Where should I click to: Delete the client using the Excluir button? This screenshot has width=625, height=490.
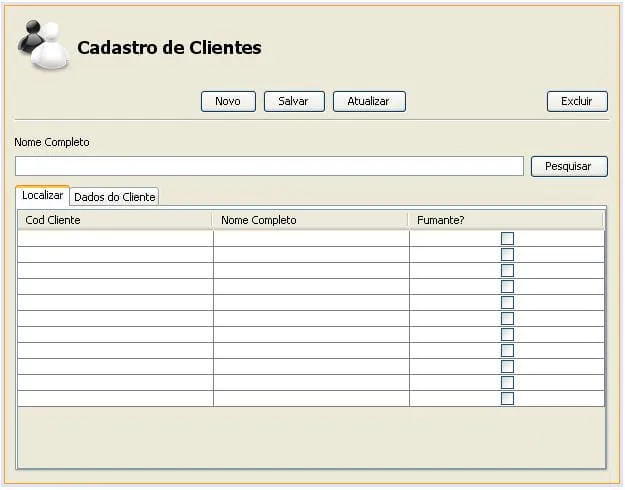click(x=577, y=102)
